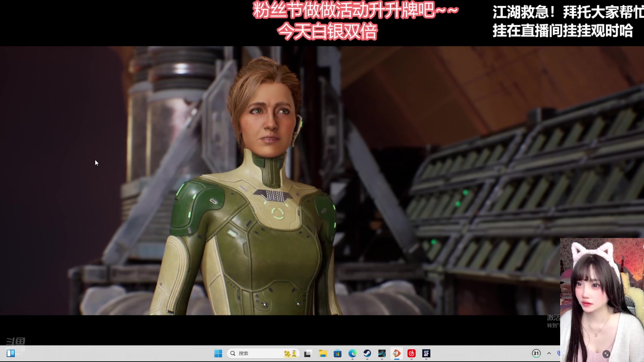Viewport: 644px width, 362px height.
Task: Switch to the active orange bird app
Action: pyautogui.click(x=396, y=353)
